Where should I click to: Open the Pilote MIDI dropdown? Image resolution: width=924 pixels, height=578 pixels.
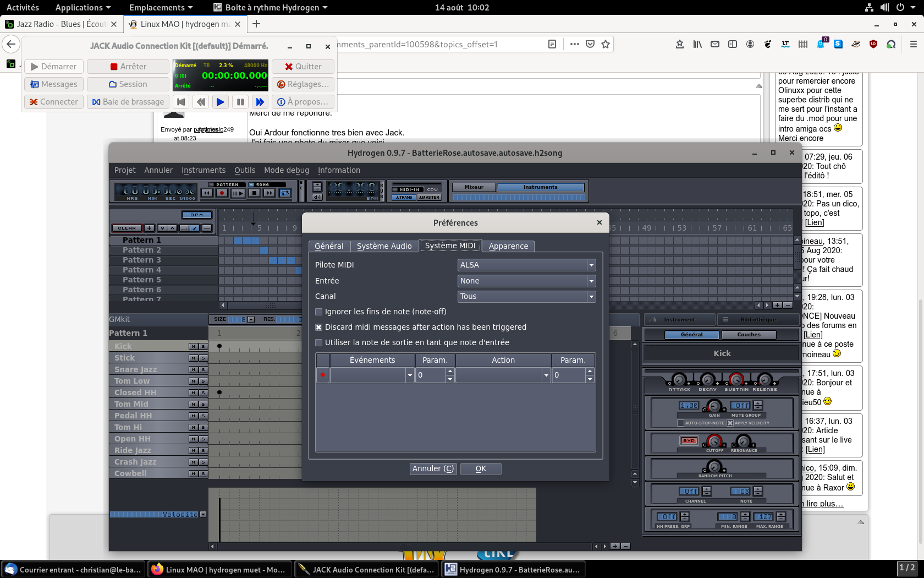pyautogui.click(x=526, y=265)
